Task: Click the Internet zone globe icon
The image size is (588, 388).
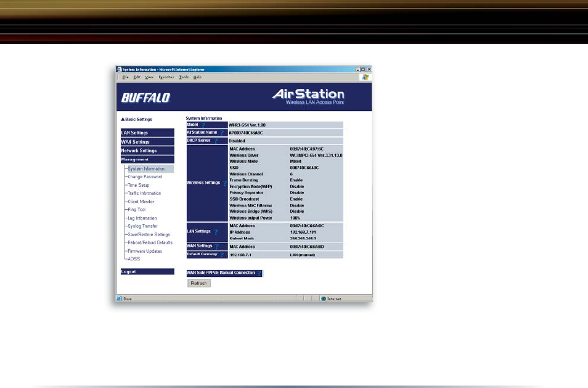Action: [x=323, y=299]
